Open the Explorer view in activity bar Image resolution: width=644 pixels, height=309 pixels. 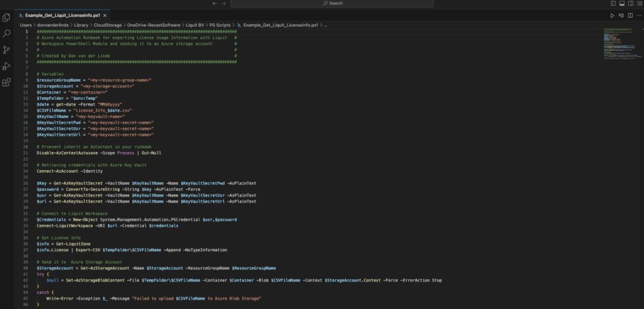click(x=7, y=18)
